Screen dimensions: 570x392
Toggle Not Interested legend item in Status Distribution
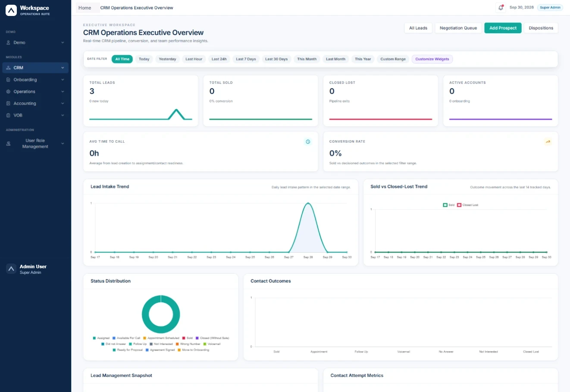pyautogui.click(x=161, y=344)
